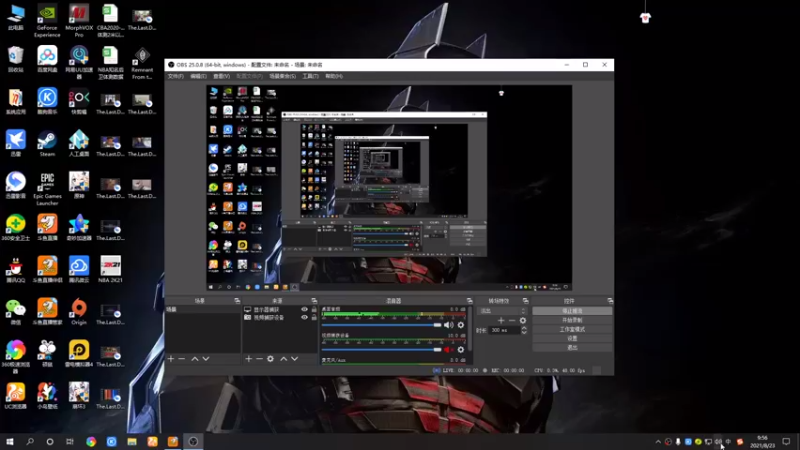Screen dimensions: 800x450
Task: Move scene up in Scenes panel
Action: click(194, 359)
